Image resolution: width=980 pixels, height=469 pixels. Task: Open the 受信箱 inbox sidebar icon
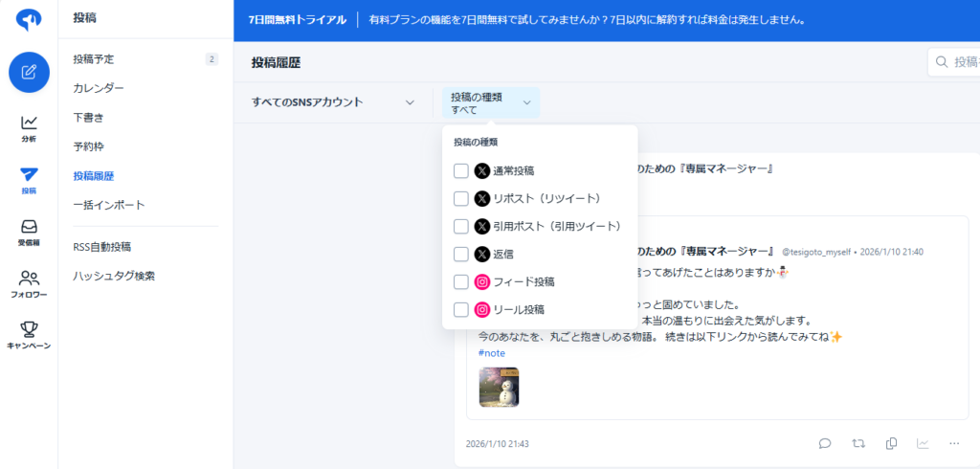[29, 232]
